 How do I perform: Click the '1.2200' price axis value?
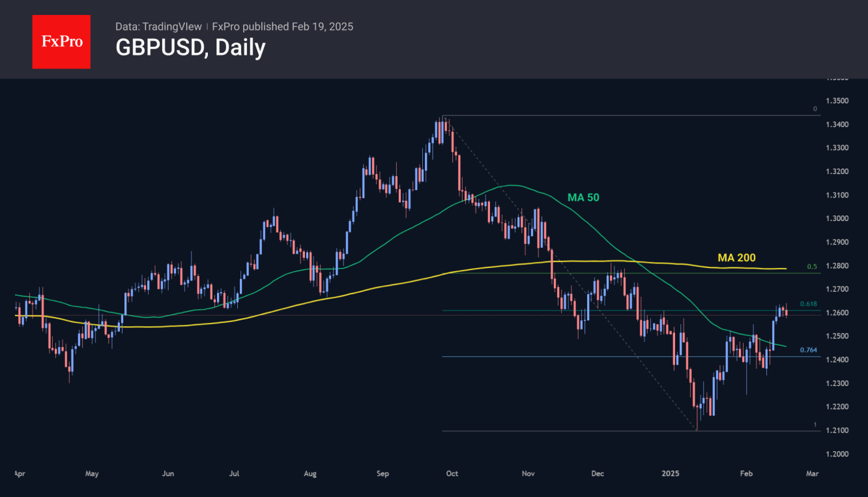(x=837, y=407)
